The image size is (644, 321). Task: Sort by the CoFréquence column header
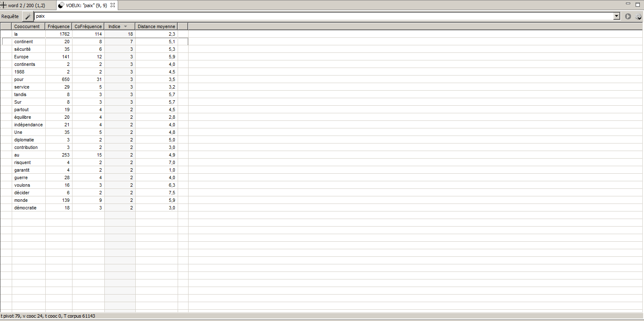pyautogui.click(x=88, y=26)
